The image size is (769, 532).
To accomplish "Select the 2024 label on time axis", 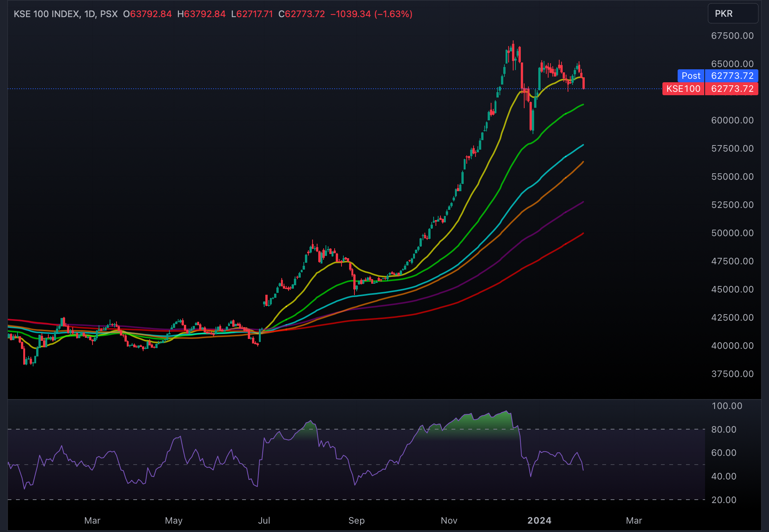I will [539, 521].
